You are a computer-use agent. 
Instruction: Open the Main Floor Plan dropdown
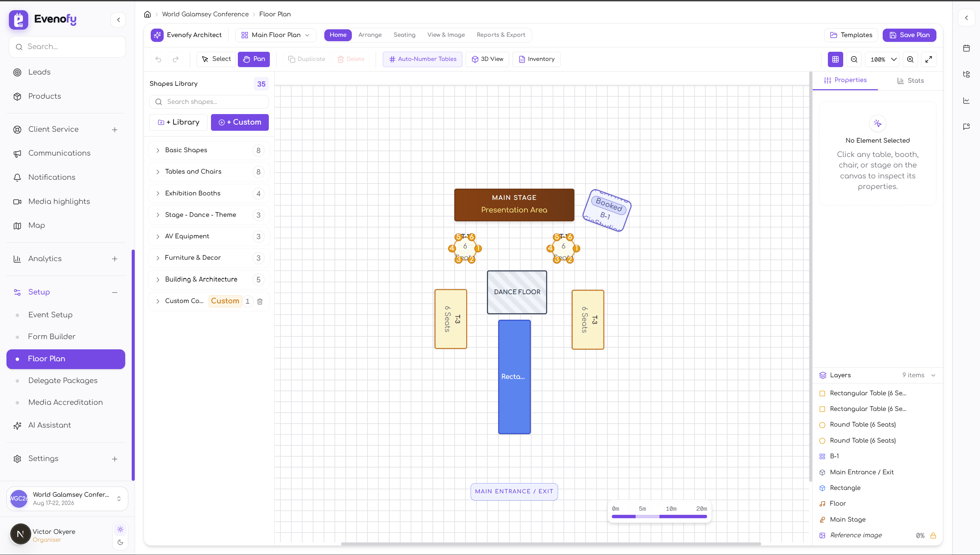275,35
